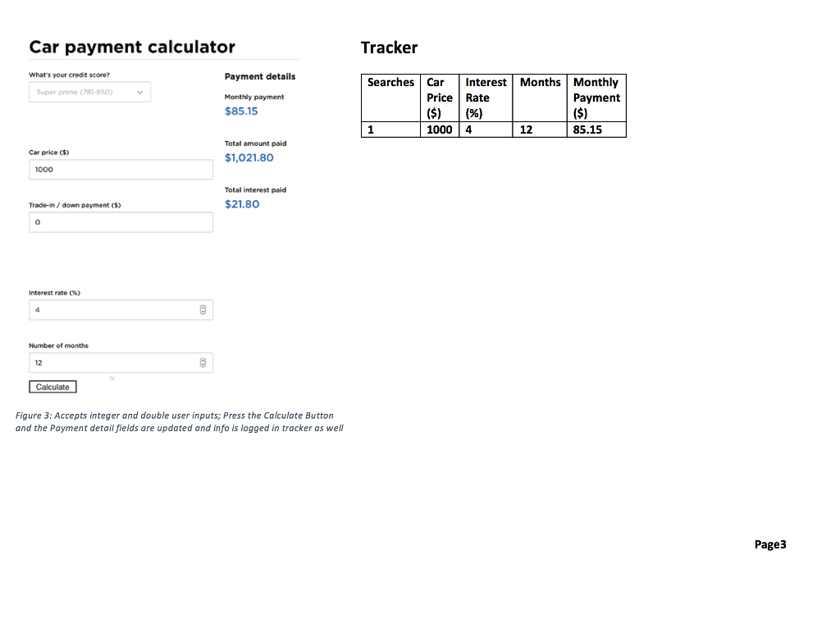Click the Interest Rate (%) table header
The image size is (840, 623).
[486, 98]
